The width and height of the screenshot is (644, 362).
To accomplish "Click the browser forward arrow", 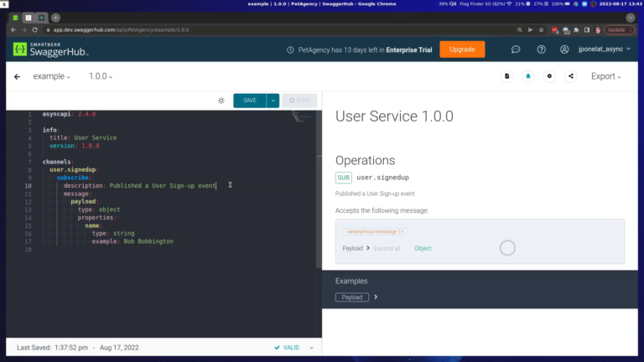I will (24, 30).
